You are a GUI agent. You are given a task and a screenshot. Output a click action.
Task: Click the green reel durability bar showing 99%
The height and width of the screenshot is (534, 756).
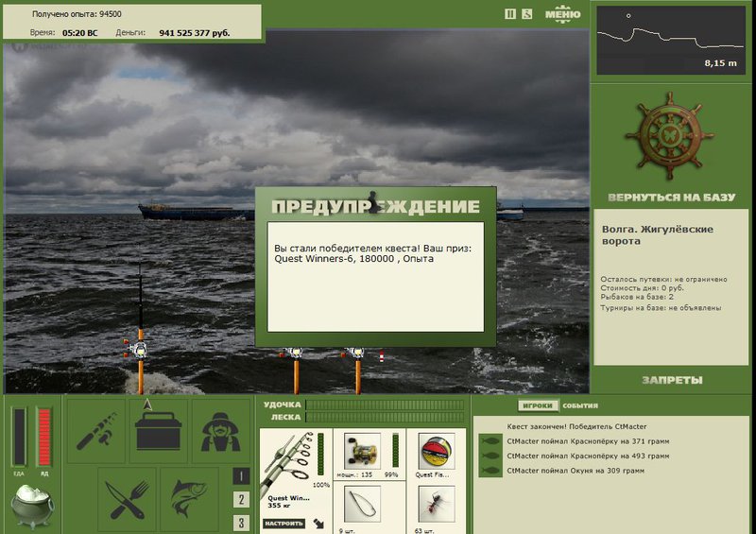pos(395,450)
